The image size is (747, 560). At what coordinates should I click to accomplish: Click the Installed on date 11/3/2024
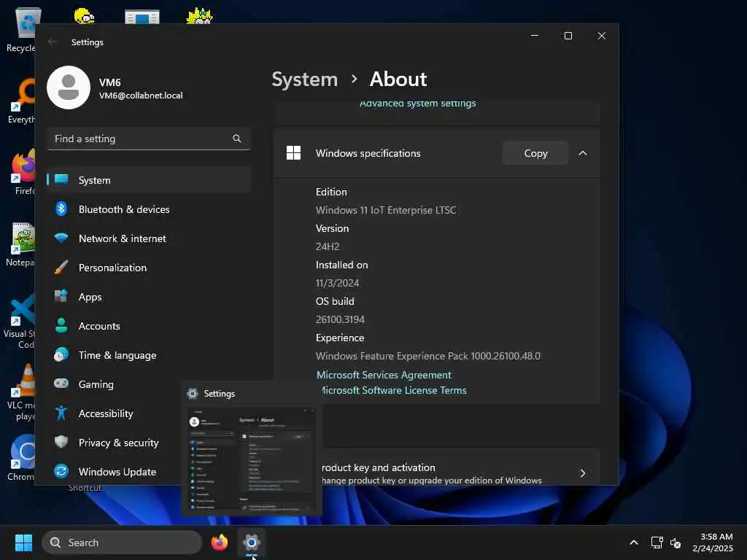[x=337, y=283]
